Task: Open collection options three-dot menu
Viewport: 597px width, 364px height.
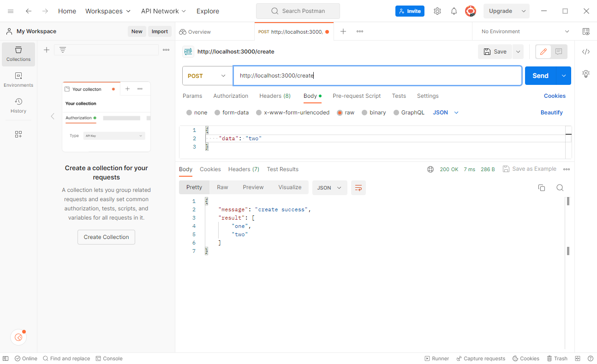Action: click(166, 50)
